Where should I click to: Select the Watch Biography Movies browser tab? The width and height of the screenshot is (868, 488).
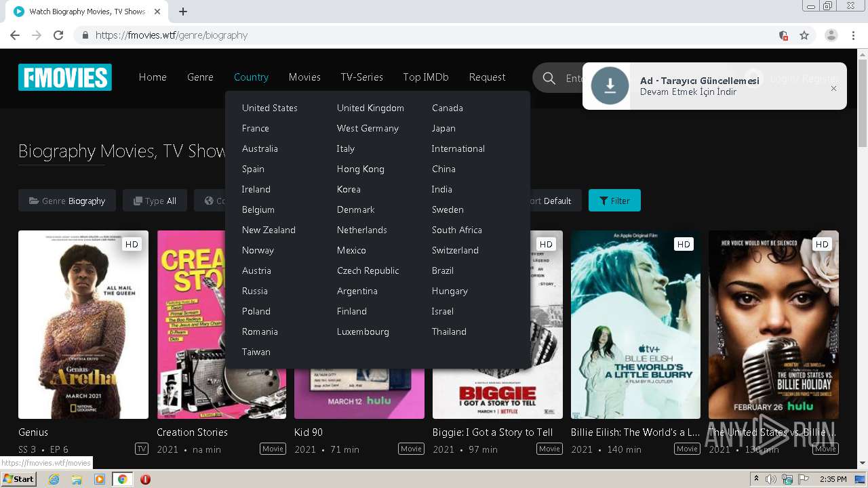(x=87, y=12)
